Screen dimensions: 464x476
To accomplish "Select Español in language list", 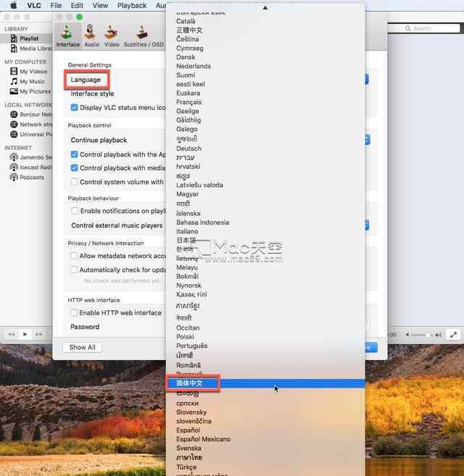I will (266, 430).
